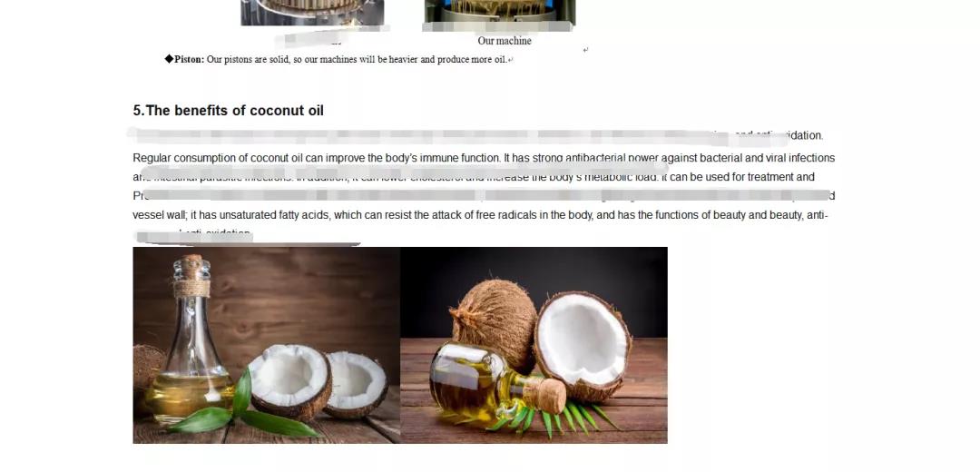980x472 pixels.
Task: Click the diamond bullet before Piston
Action: coord(169,59)
